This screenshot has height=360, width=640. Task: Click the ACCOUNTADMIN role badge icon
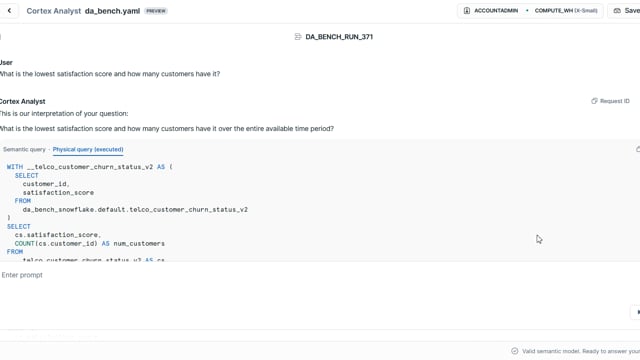467,11
